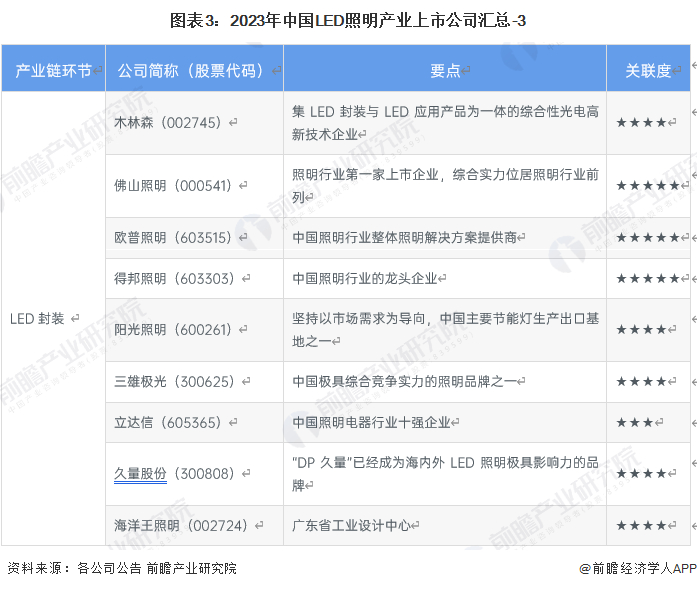Select the header cell '关联度'

coord(648,70)
